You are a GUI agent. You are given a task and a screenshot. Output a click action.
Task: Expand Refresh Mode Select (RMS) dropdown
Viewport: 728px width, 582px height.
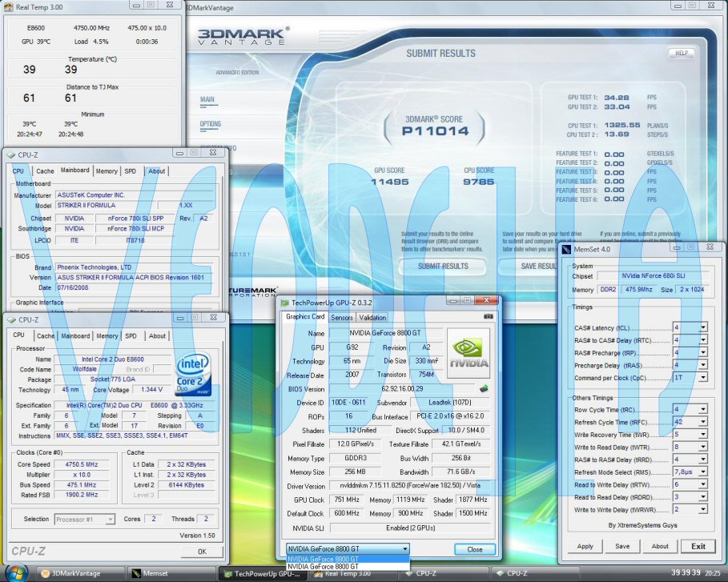703,472
